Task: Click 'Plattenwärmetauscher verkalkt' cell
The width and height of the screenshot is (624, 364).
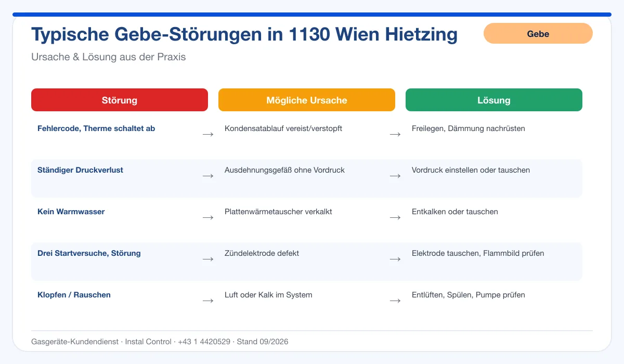Action: (x=278, y=212)
